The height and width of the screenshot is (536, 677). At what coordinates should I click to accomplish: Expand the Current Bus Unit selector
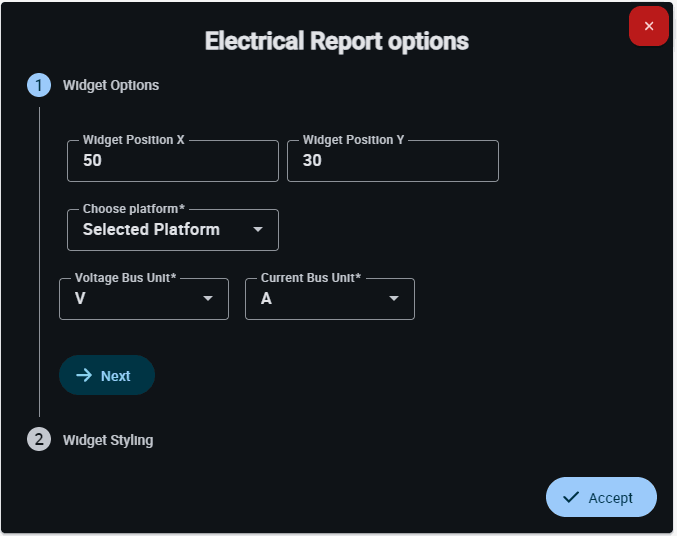(329, 298)
